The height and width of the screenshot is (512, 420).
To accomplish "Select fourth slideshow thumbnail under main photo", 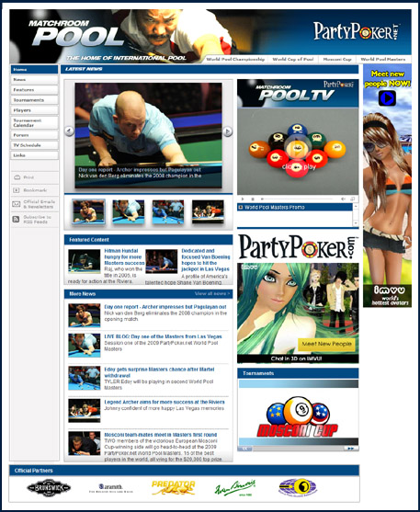I will (x=208, y=211).
